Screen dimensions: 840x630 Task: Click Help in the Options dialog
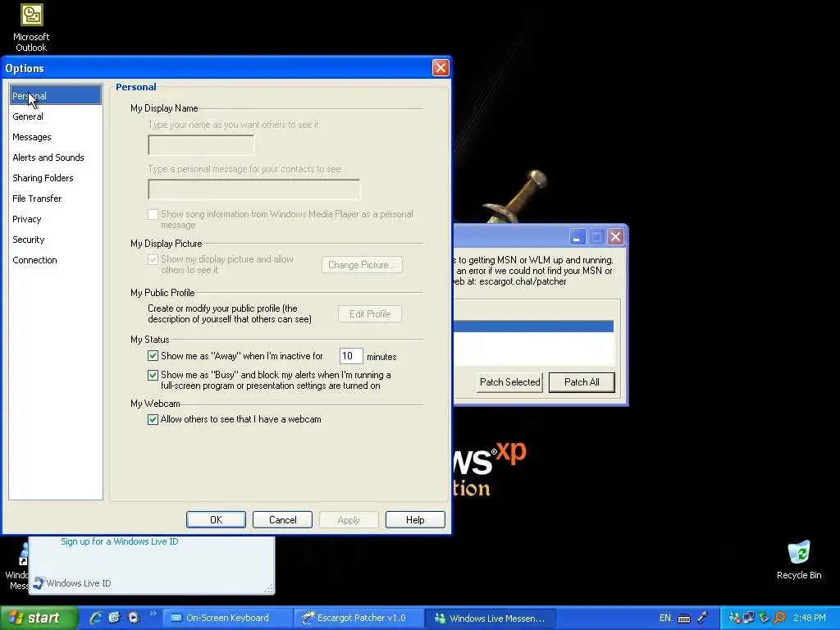tap(415, 519)
